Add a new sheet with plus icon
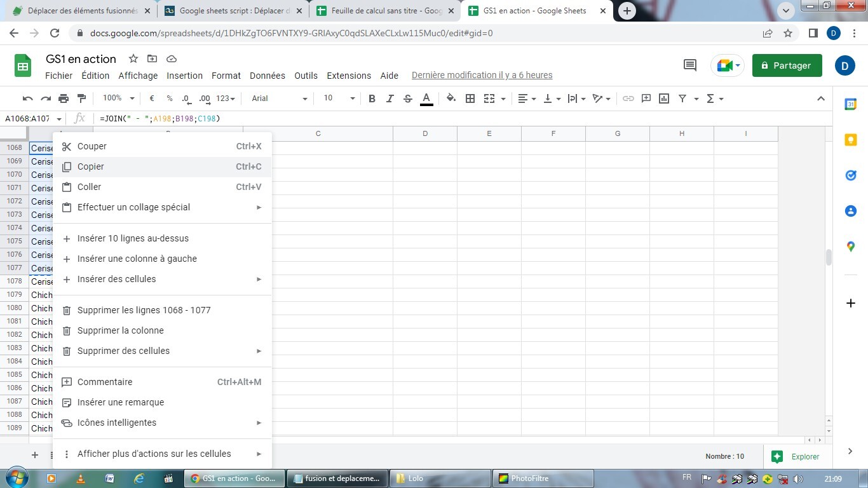 pos(35,455)
